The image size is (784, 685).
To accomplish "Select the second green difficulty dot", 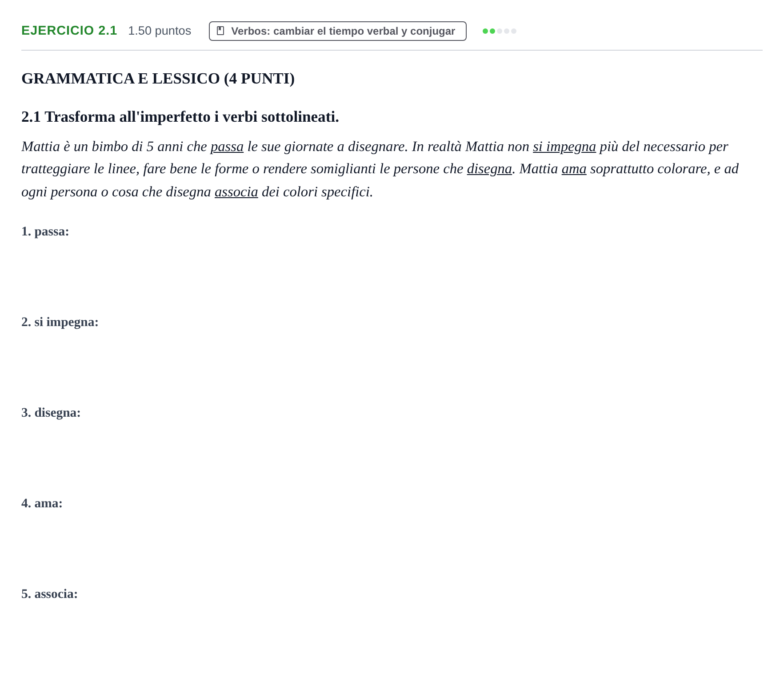I will (x=492, y=31).
